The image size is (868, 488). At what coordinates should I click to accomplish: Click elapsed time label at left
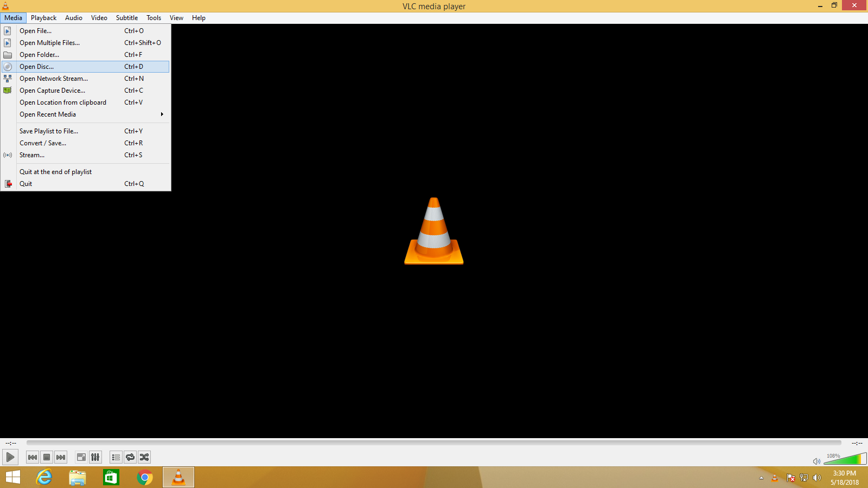click(x=11, y=443)
